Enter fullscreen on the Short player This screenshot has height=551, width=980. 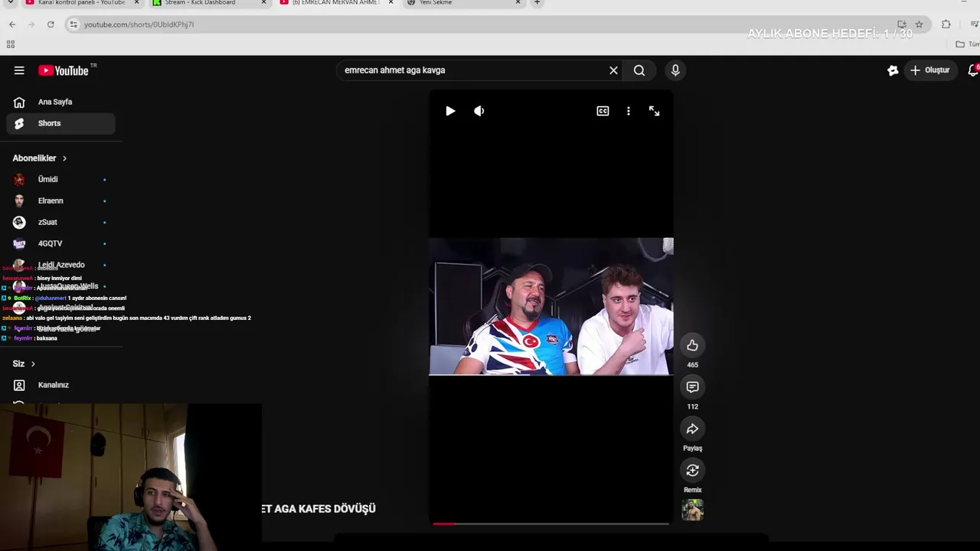coord(654,111)
